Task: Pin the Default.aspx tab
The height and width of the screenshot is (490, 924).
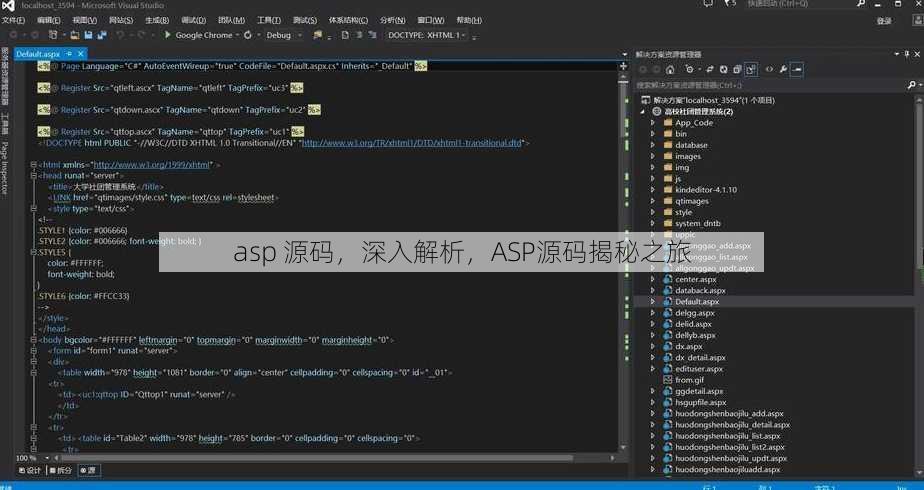Action: pos(69,54)
